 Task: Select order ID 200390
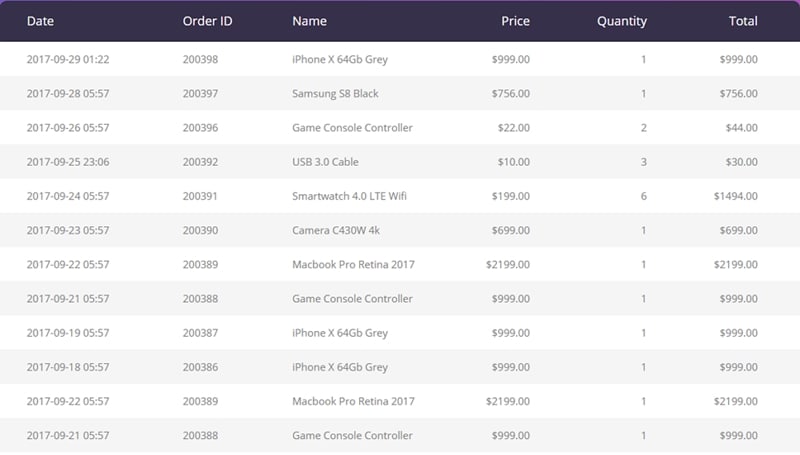click(x=200, y=230)
